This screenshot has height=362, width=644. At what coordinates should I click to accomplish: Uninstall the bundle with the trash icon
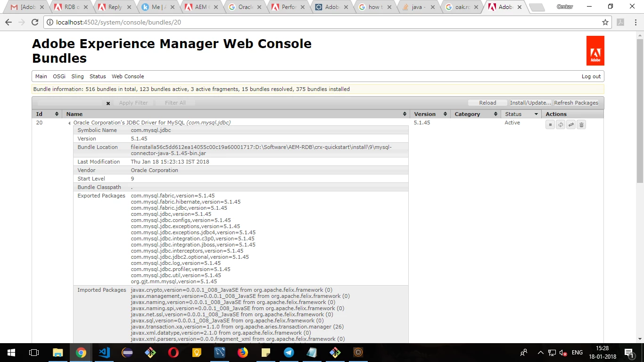pos(581,124)
